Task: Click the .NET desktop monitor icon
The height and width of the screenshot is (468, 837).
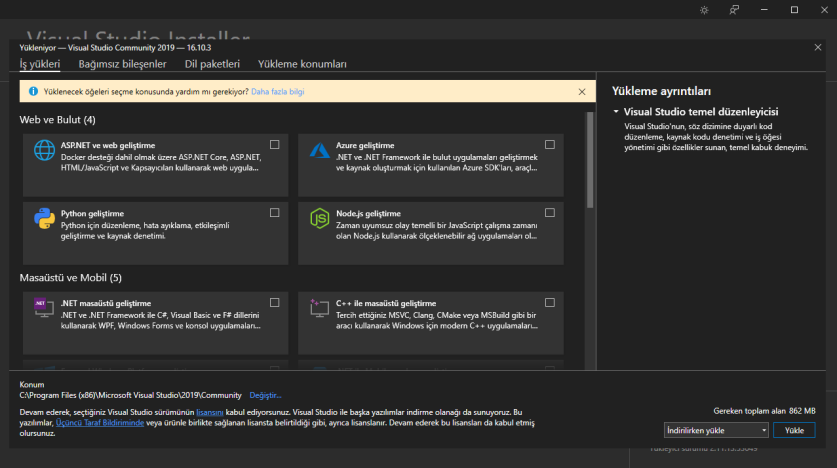Action: pos(44,308)
